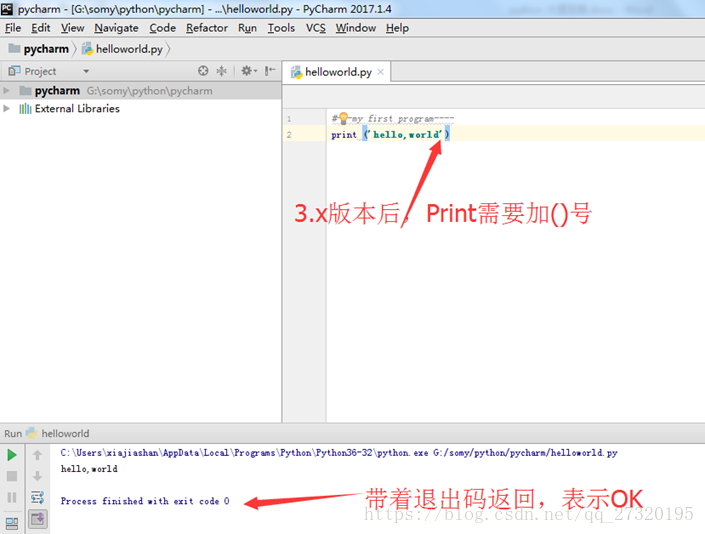Click the intention lightbulb icon
This screenshot has height=534, width=705.
pos(344,118)
